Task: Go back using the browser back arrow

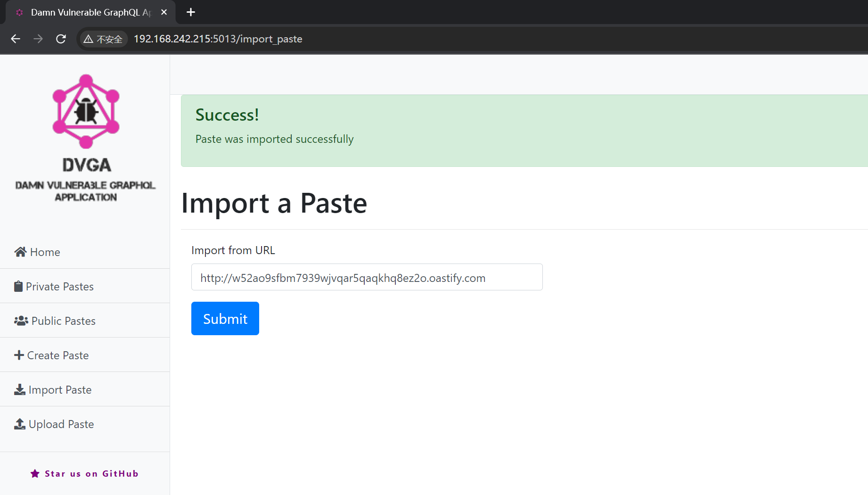Action: pyautogui.click(x=16, y=39)
